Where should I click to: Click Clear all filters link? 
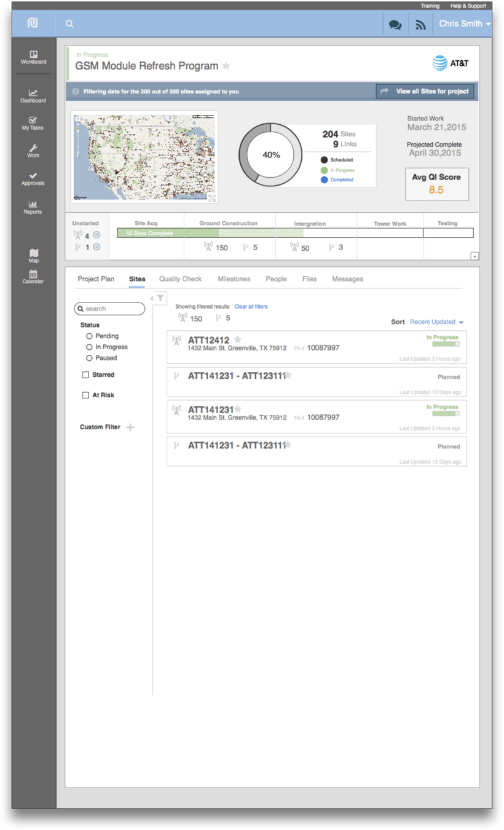[251, 306]
